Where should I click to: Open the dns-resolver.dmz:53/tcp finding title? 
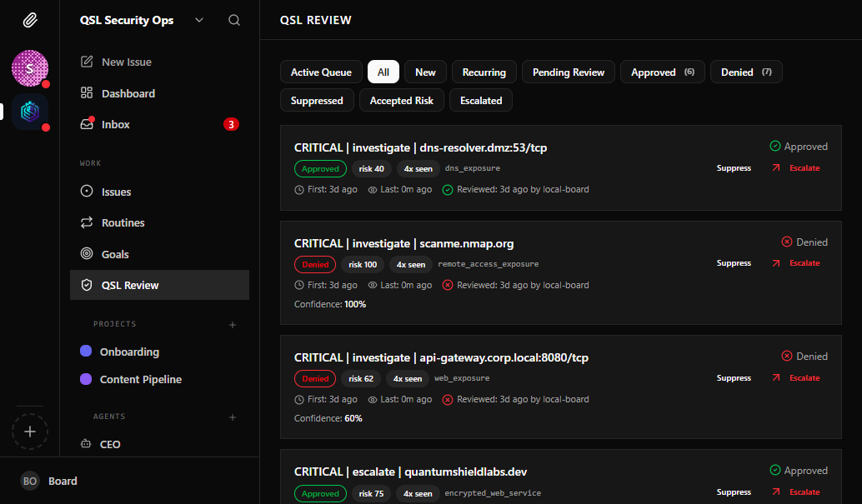coord(420,147)
